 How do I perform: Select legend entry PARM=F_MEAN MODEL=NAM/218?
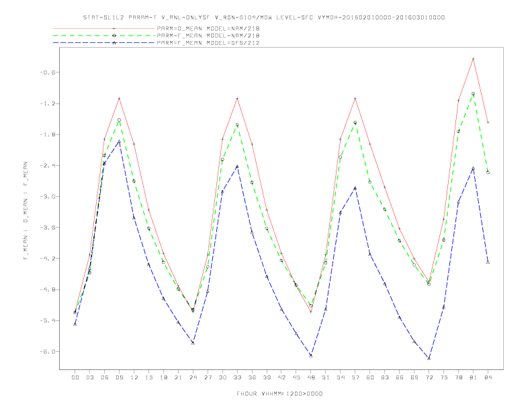coord(208,36)
